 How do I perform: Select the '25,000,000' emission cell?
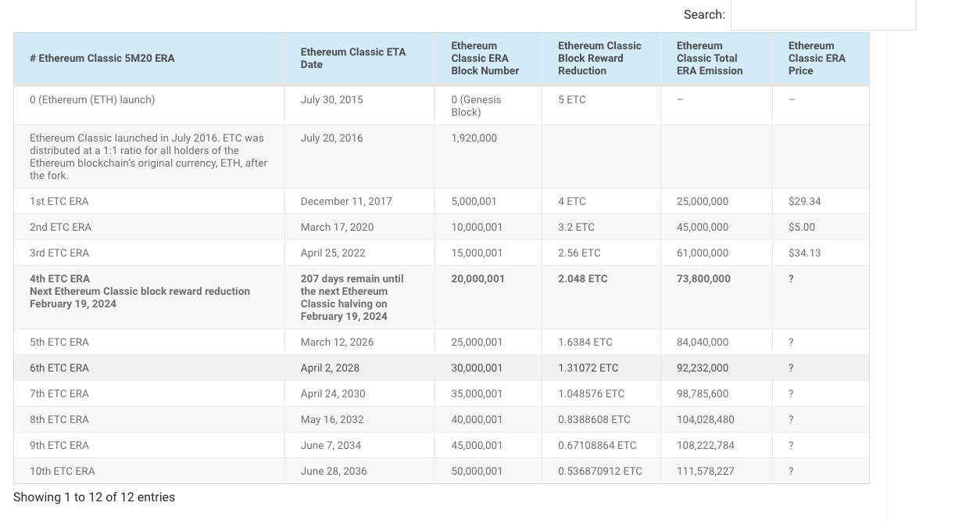717,201
